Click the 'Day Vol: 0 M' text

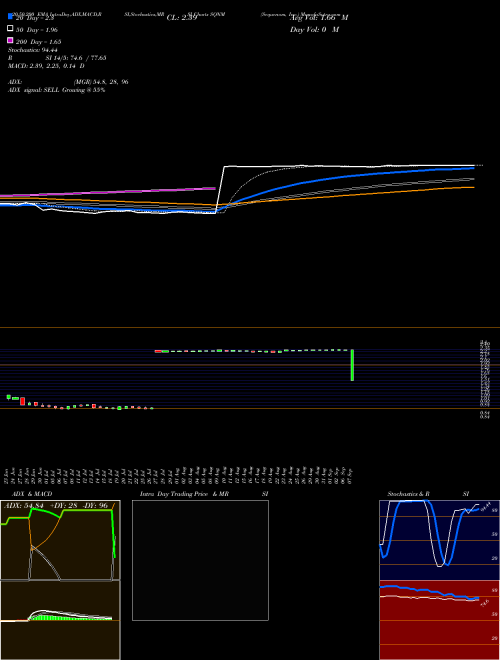point(314,29)
